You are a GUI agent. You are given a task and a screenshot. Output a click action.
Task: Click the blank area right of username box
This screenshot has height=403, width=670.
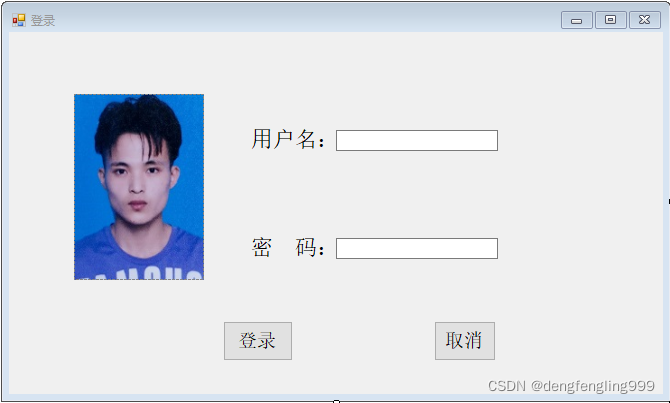pyautogui.click(x=579, y=141)
